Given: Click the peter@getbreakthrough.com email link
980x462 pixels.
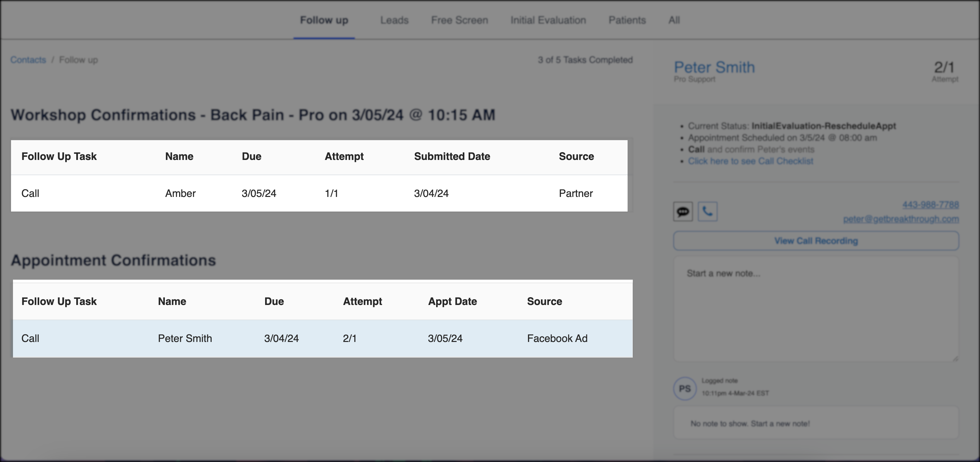Looking at the screenshot, I should 900,219.
